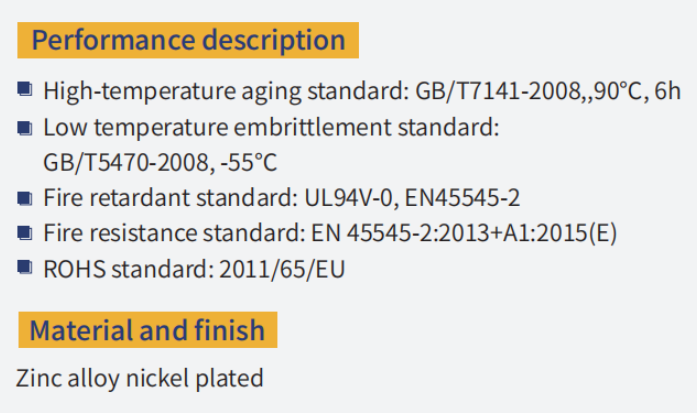Click the UL94V-0 text
The width and height of the screenshot is (697, 413).
pyautogui.click(x=348, y=198)
